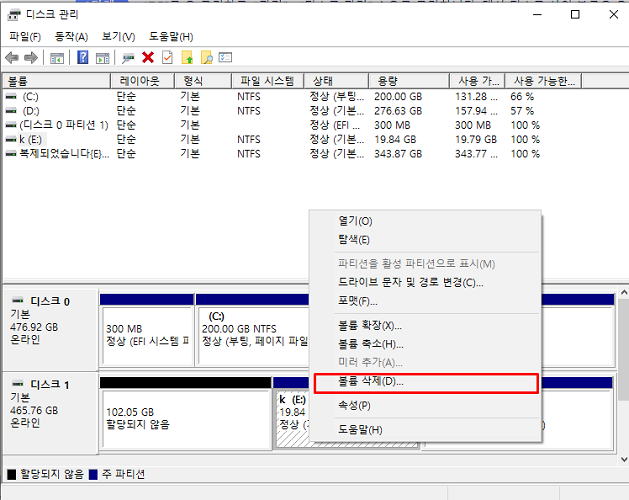
Task: Choose 열기(O) from the context menu
Action: [426, 221]
